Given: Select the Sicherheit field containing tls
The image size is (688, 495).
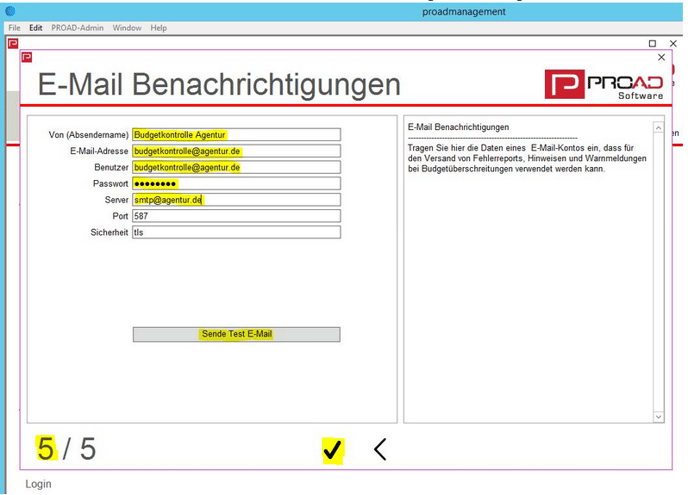Looking at the screenshot, I should tap(236, 232).
